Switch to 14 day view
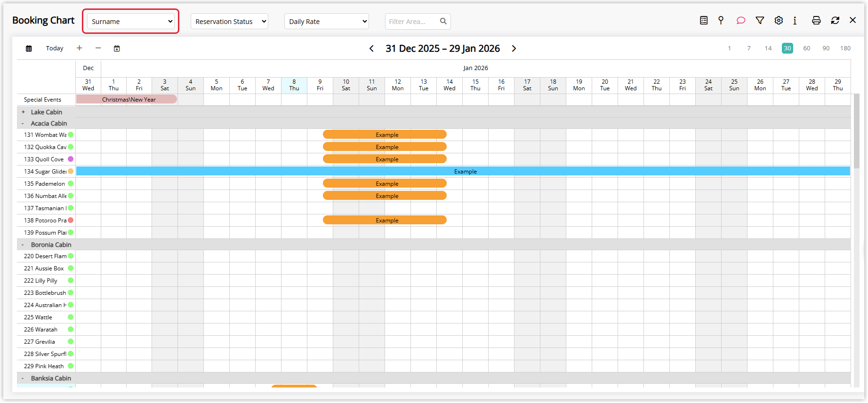 pyautogui.click(x=768, y=48)
